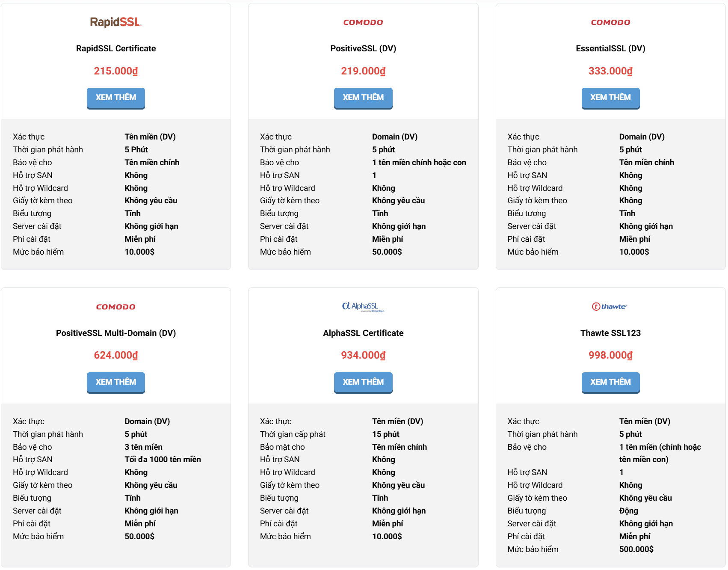Screen dimensions: 728x570
Task: Click the 998.000₫ price
Action: (610, 355)
